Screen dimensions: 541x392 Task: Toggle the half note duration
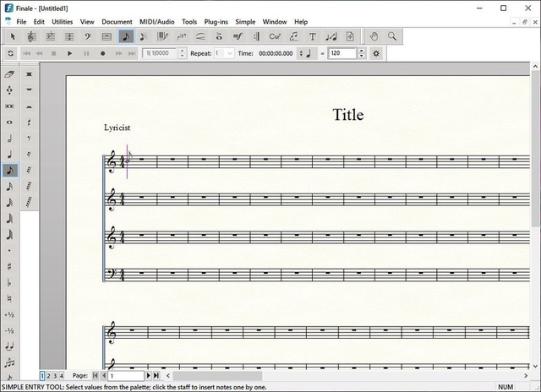click(9, 138)
